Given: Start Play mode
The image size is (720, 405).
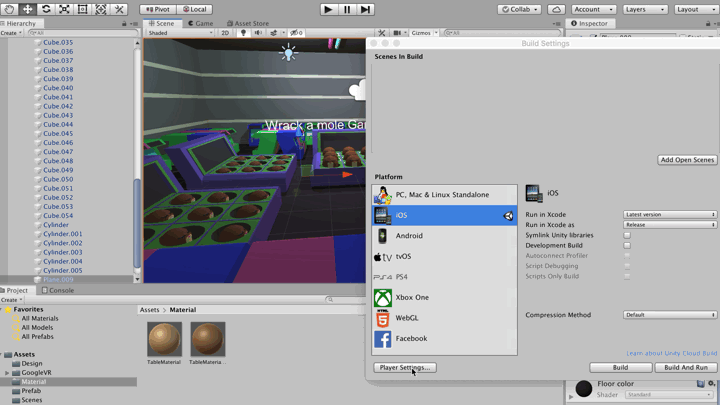Looking at the screenshot, I should pyautogui.click(x=328, y=9).
